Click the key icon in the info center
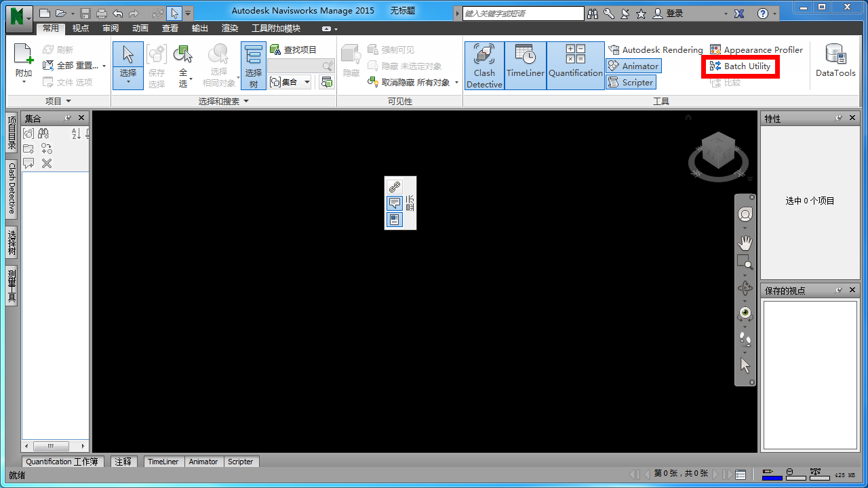The image size is (868, 488). pos(609,14)
